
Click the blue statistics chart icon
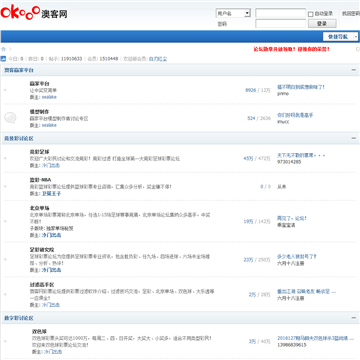(x=3, y=59)
